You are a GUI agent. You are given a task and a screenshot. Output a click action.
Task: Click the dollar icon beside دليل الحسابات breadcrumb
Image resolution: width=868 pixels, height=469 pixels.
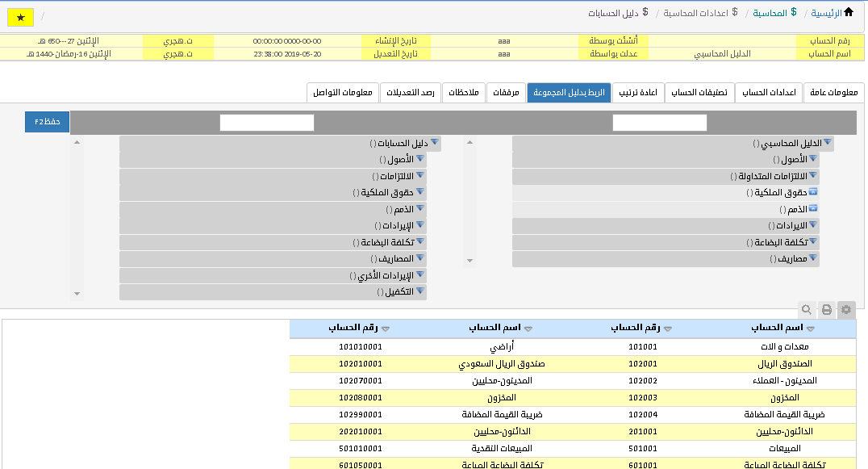[x=645, y=12]
